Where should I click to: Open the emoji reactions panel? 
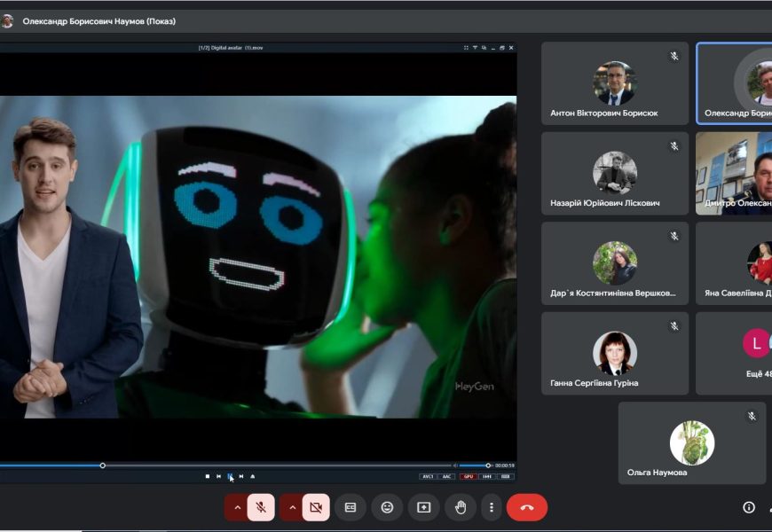tap(387, 507)
